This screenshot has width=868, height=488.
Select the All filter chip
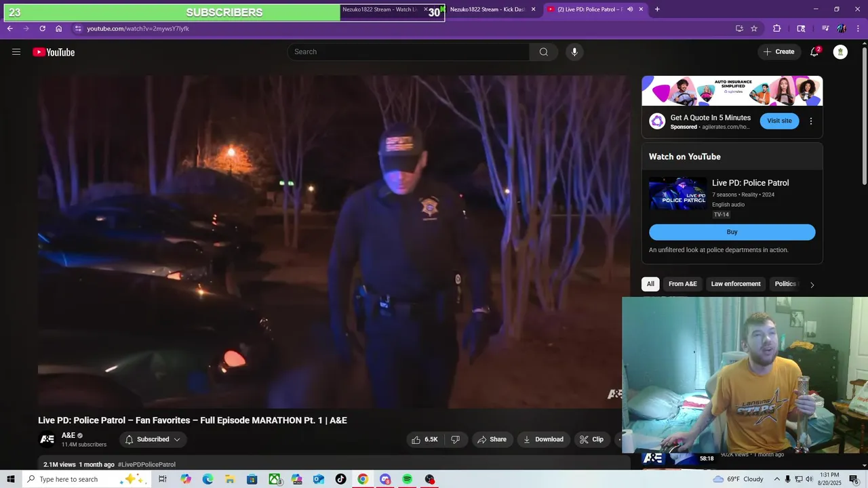coord(650,284)
